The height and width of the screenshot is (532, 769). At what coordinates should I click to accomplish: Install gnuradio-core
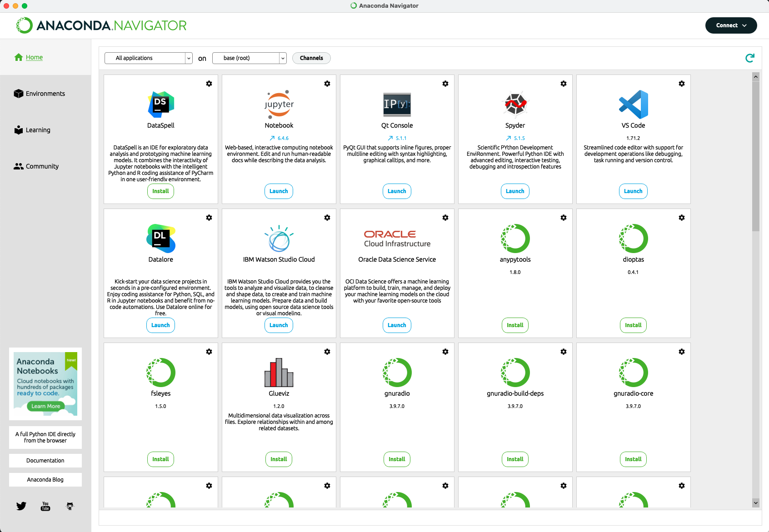[633, 459]
